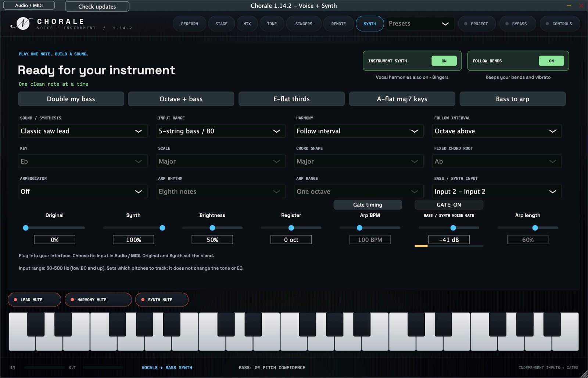
Task: Switch to the Stage tab
Action: point(221,24)
